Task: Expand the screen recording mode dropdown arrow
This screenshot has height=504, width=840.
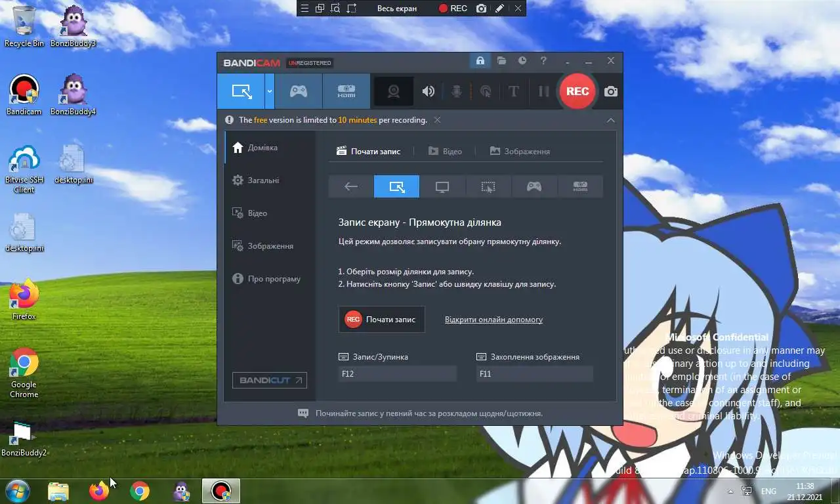Action: (x=270, y=91)
